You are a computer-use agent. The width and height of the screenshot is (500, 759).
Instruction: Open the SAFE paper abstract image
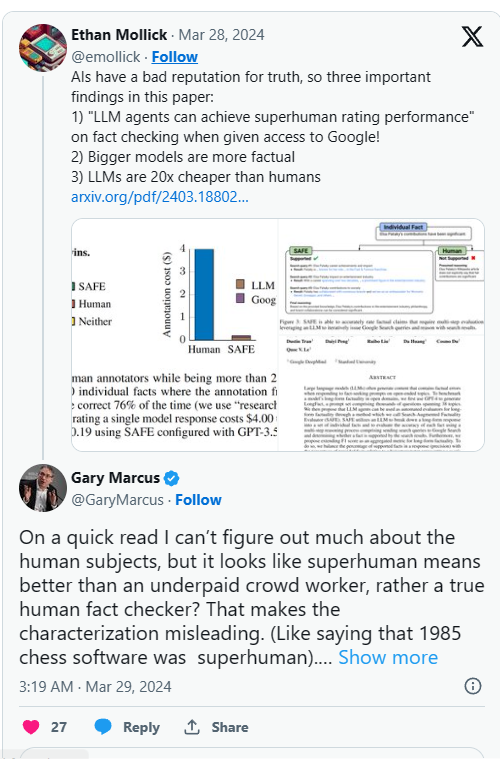381,335
